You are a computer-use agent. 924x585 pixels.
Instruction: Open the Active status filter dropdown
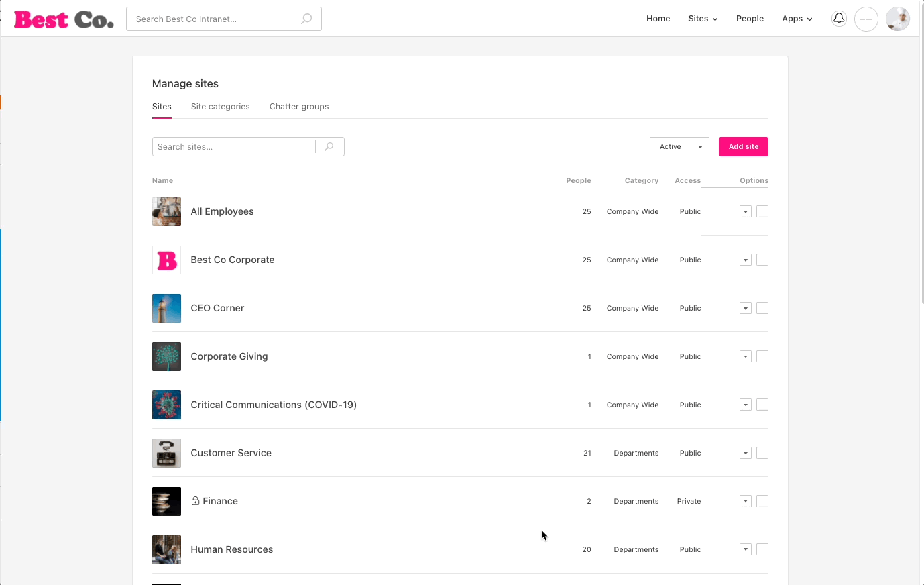[x=679, y=147]
